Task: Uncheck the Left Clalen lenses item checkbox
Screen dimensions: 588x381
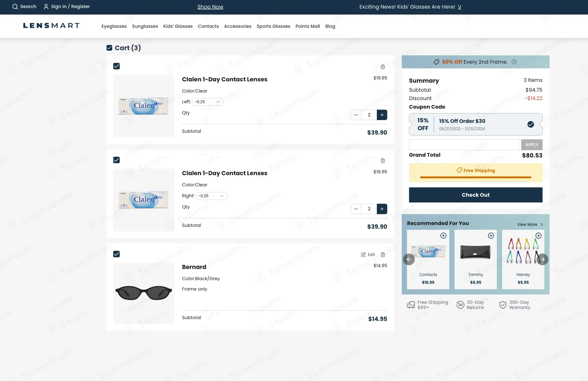Action: tap(117, 66)
